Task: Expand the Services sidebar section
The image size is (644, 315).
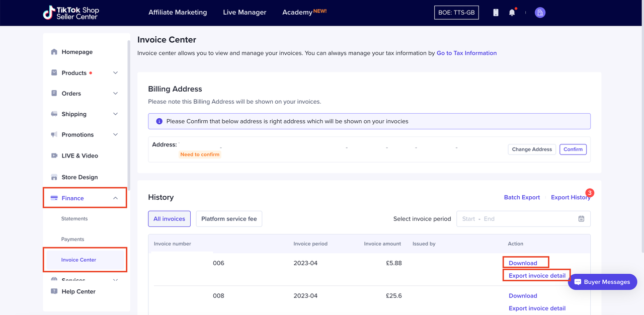Action: pyautogui.click(x=115, y=280)
